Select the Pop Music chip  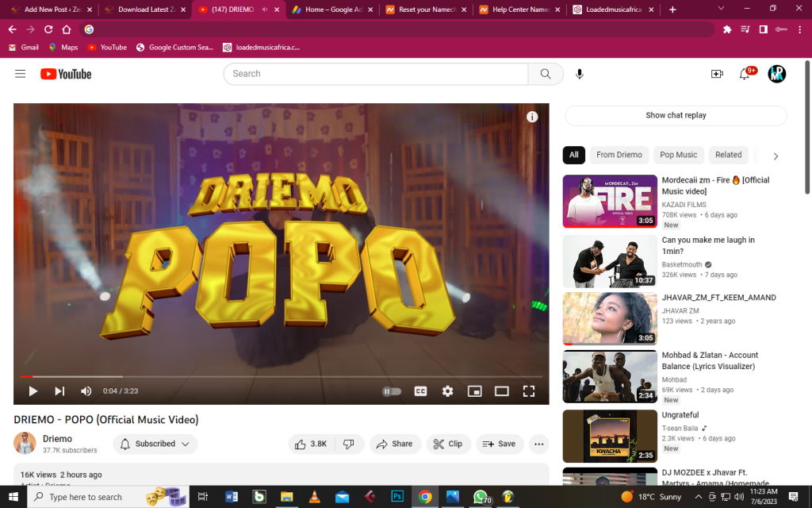(679, 155)
